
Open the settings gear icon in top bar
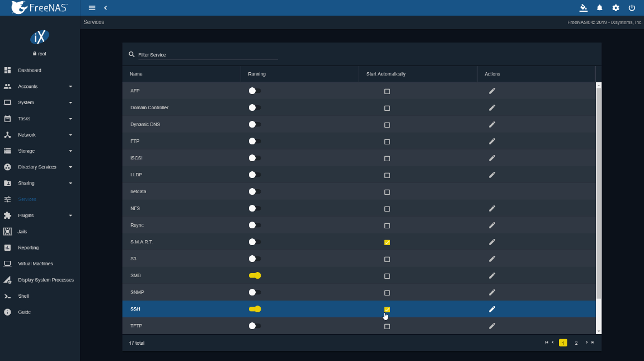tap(615, 8)
